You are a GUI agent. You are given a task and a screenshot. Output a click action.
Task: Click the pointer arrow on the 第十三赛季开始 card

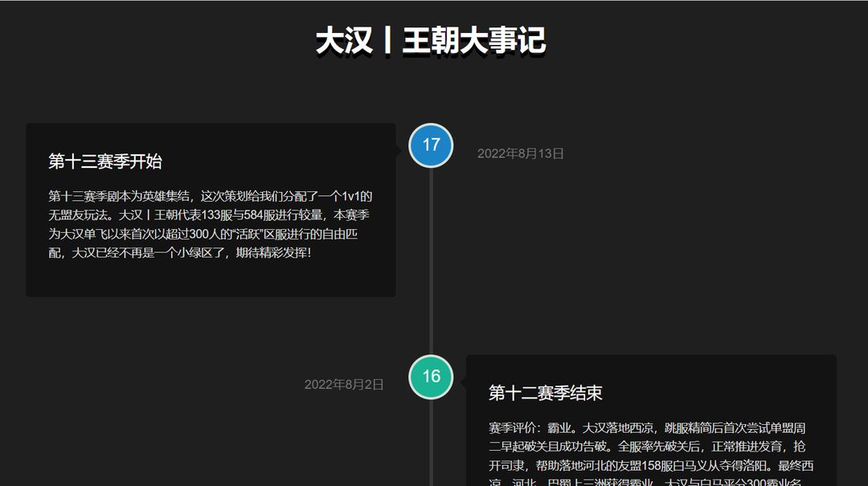point(399,149)
